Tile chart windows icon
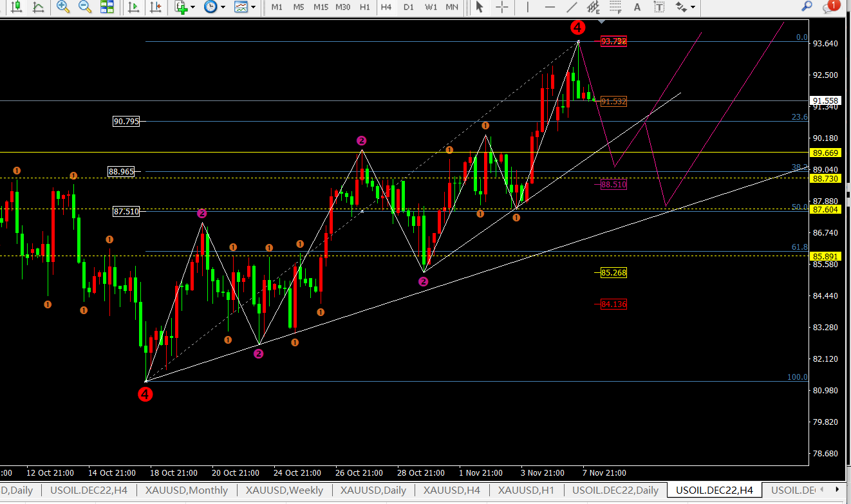This screenshot has height=504, width=851. coord(107,7)
